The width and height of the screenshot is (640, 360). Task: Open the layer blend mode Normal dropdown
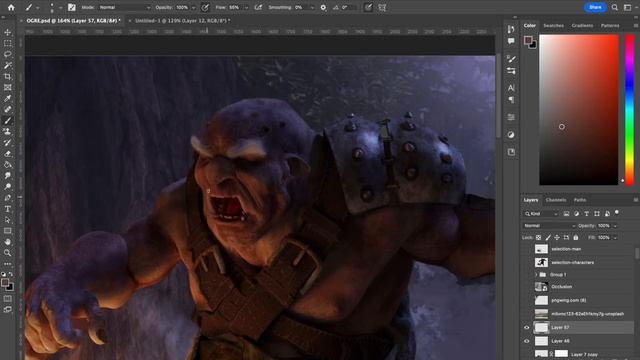click(x=549, y=226)
